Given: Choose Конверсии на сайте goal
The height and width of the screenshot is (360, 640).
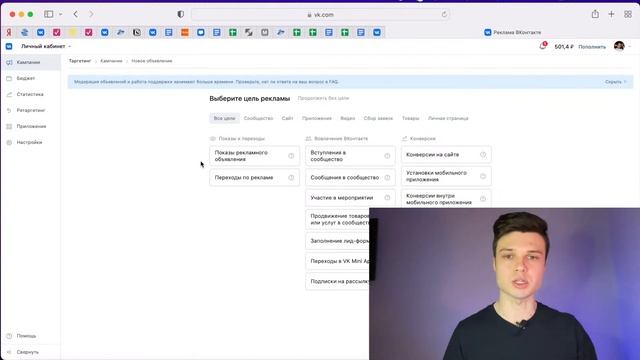Looking at the screenshot, I should (x=446, y=155).
